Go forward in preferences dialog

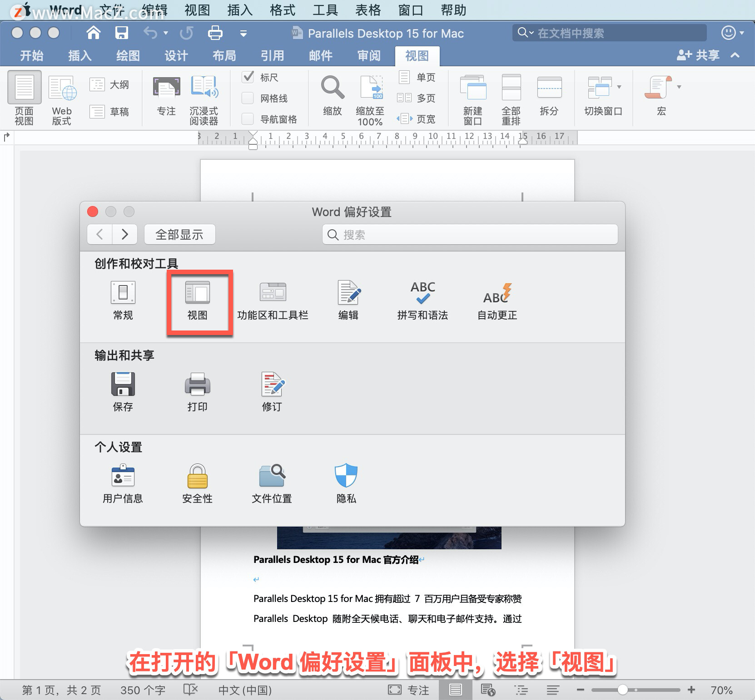(125, 234)
